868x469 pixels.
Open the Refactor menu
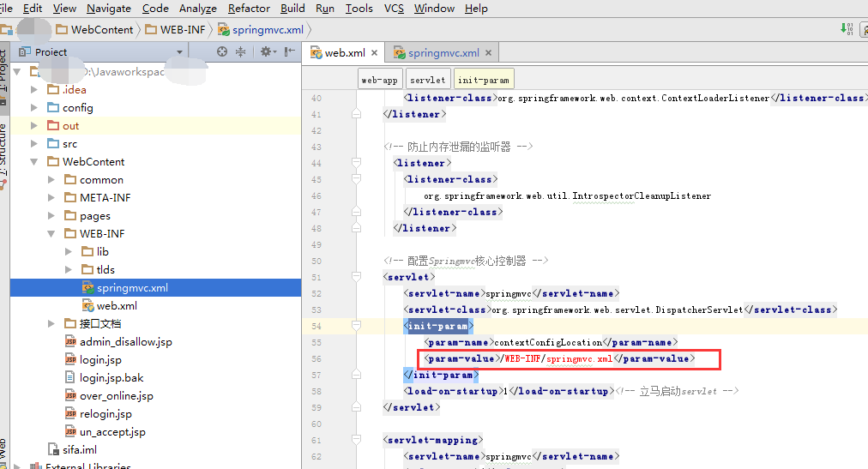point(249,9)
